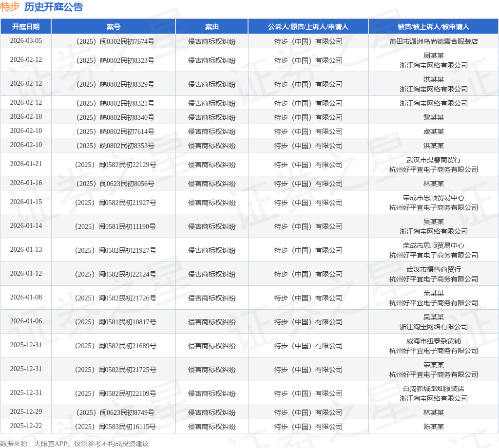
Task: Click defendant 虞某某
Action: [x=433, y=131]
